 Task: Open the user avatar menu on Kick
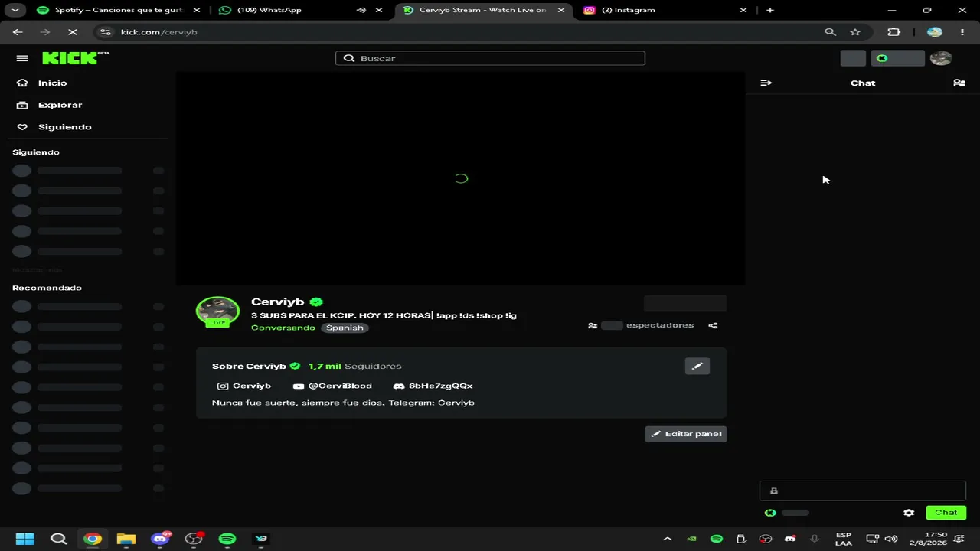(941, 58)
